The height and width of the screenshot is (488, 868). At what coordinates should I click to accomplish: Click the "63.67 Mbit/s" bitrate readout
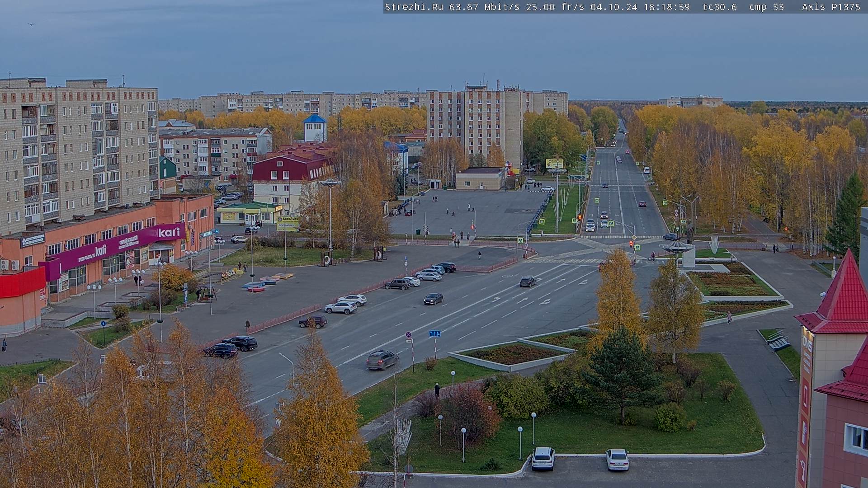(484, 7)
